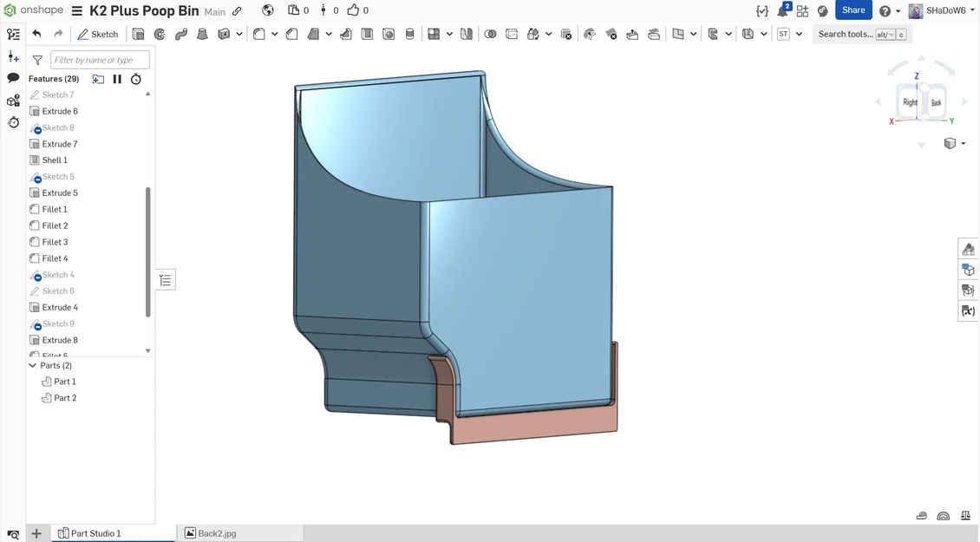Click the blue Share button
Image resolution: width=980 pixels, height=542 pixels.
853,10
